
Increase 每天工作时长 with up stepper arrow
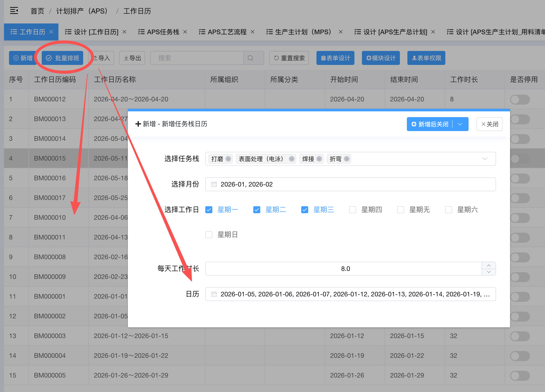coord(489,265)
